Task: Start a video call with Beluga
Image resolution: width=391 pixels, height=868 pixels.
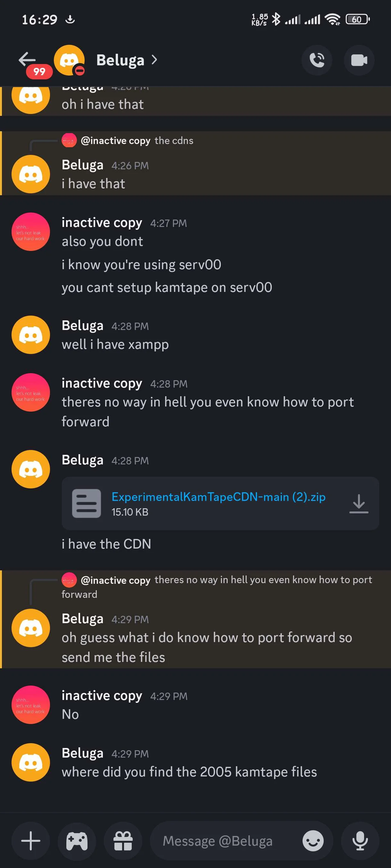Action: [x=359, y=60]
